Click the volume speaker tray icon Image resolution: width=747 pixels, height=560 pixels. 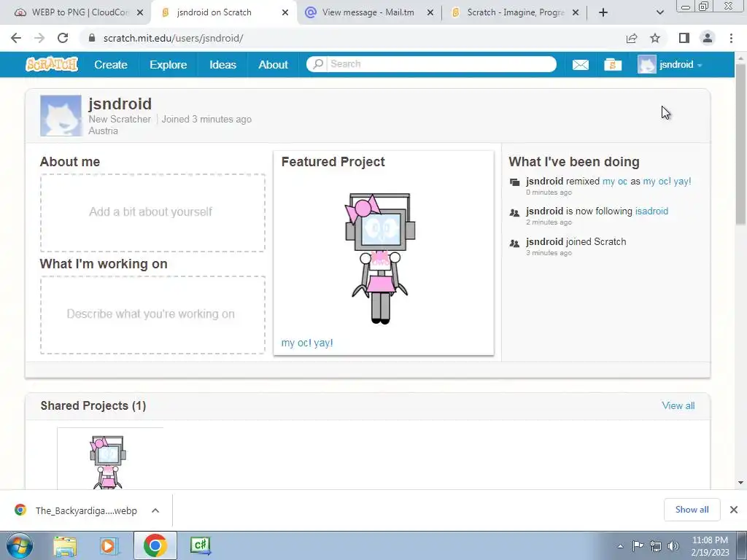673,546
